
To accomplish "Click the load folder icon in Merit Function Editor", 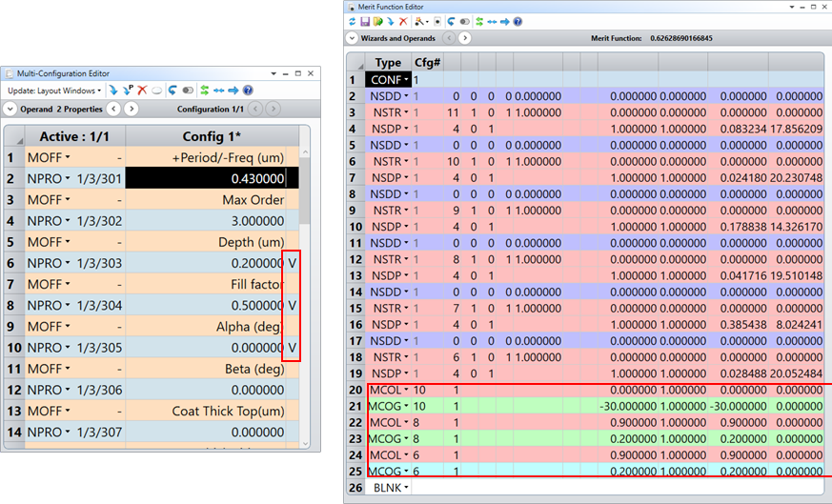I will 377,21.
